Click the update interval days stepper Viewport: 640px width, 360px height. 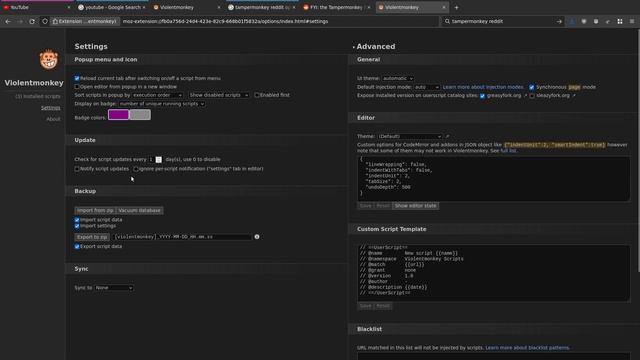coord(158,160)
